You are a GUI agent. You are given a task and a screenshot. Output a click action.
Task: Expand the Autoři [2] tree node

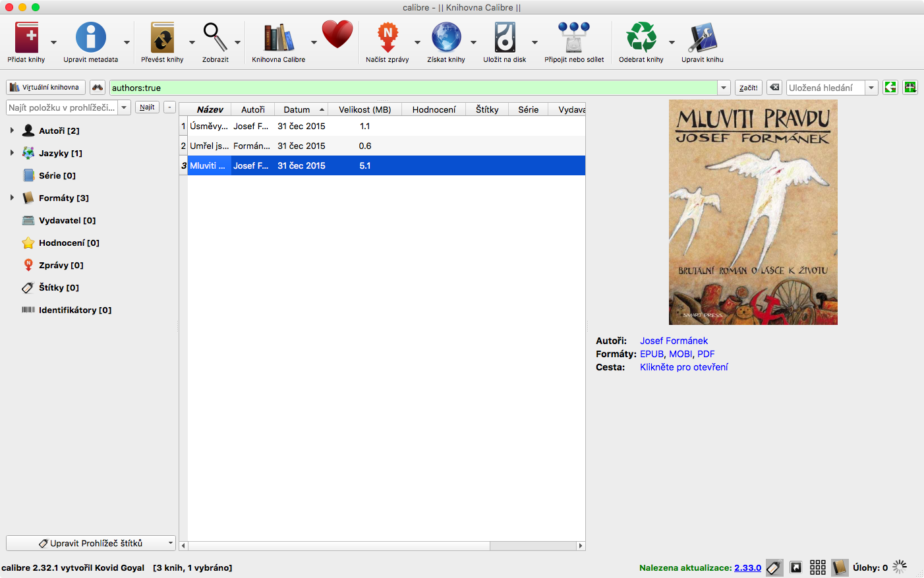click(12, 130)
